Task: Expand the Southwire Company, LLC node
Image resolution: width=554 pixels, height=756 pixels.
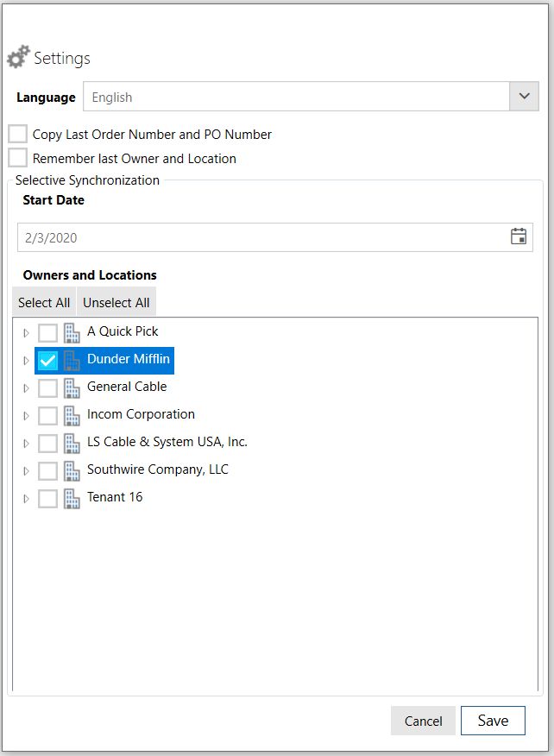Action: (x=26, y=471)
